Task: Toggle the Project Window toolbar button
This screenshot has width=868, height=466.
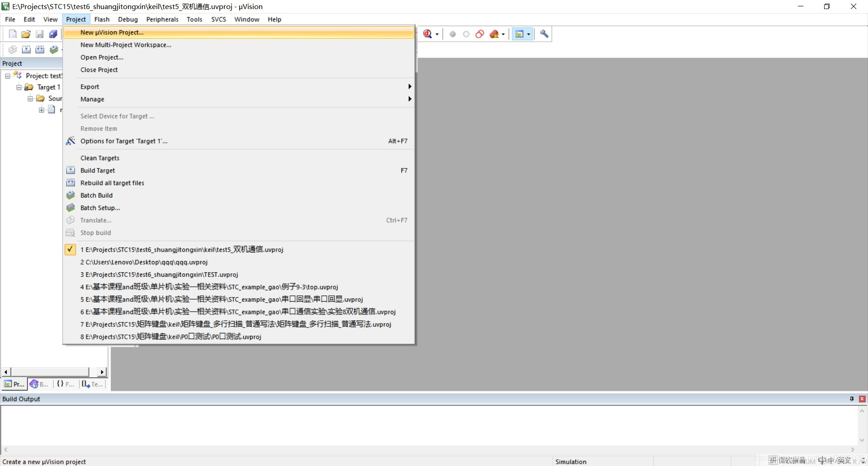Action: click(519, 34)
